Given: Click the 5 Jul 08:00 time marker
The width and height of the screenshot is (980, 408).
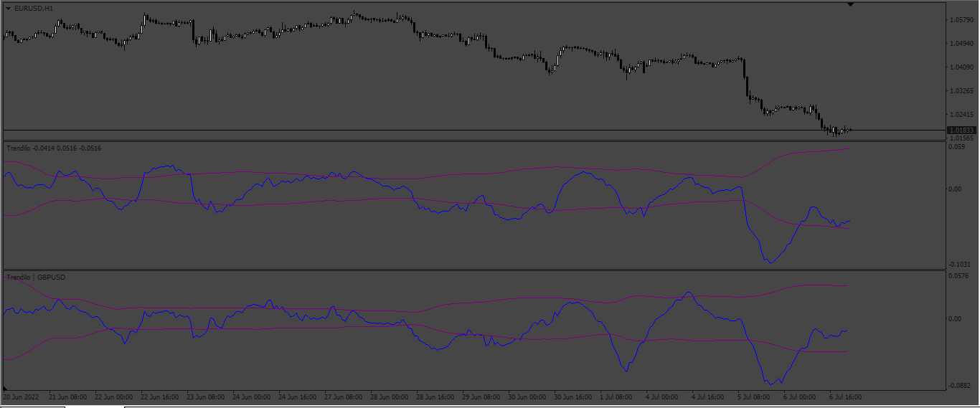Looking at the screenshot, I should coord(755,397).
